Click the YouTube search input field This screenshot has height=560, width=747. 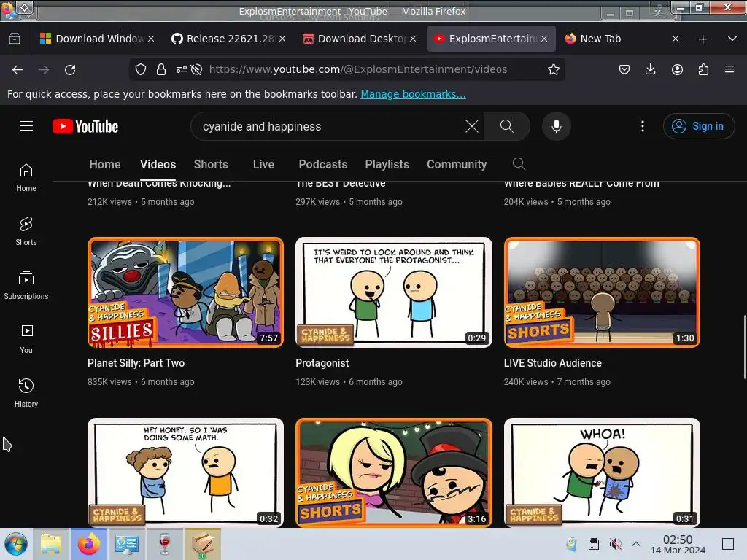pyautogui.click(x=329, y=126)
